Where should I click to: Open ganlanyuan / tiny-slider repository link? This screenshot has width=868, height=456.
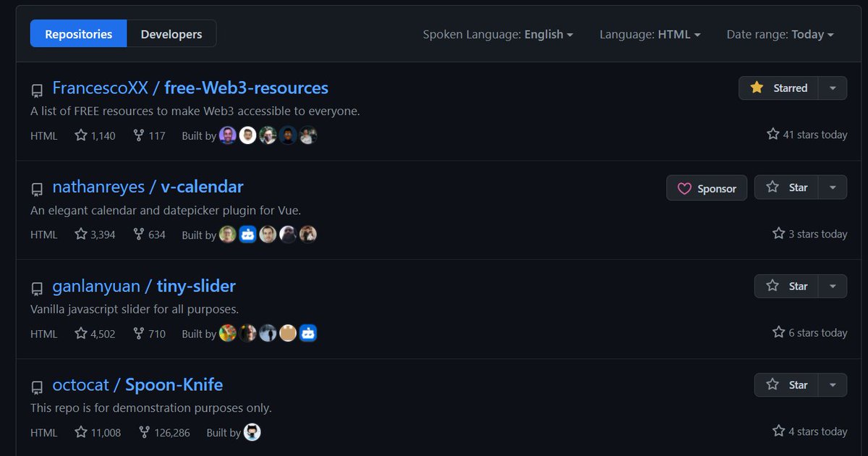point(144,286)
